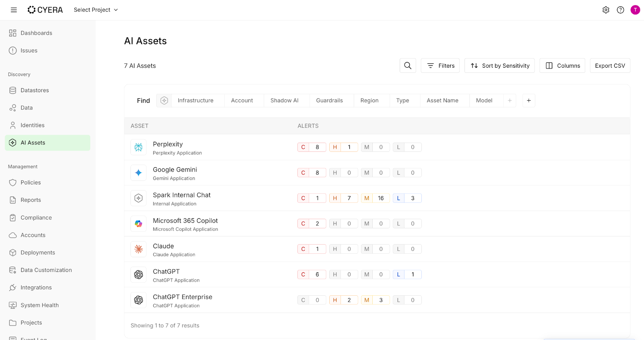Viewport: 644px width, 340px height.
Task: Open Sort by Sensitivity options
Action: click(500, 65)
